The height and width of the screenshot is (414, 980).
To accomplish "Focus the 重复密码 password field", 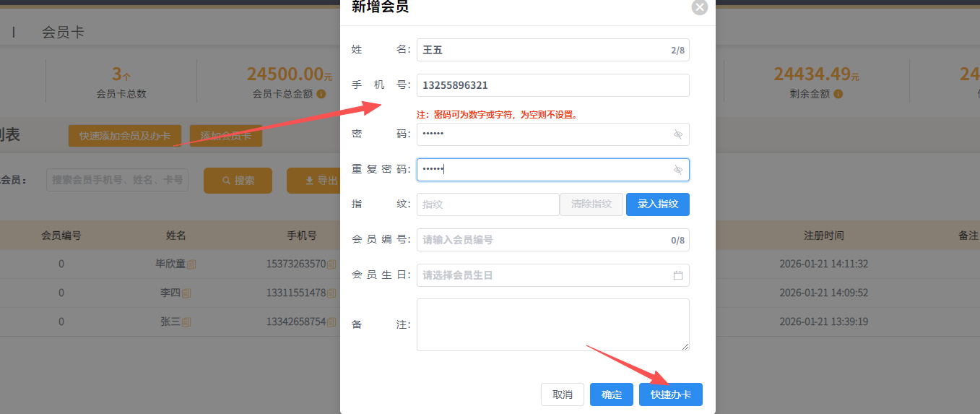I will click(552, 170).
